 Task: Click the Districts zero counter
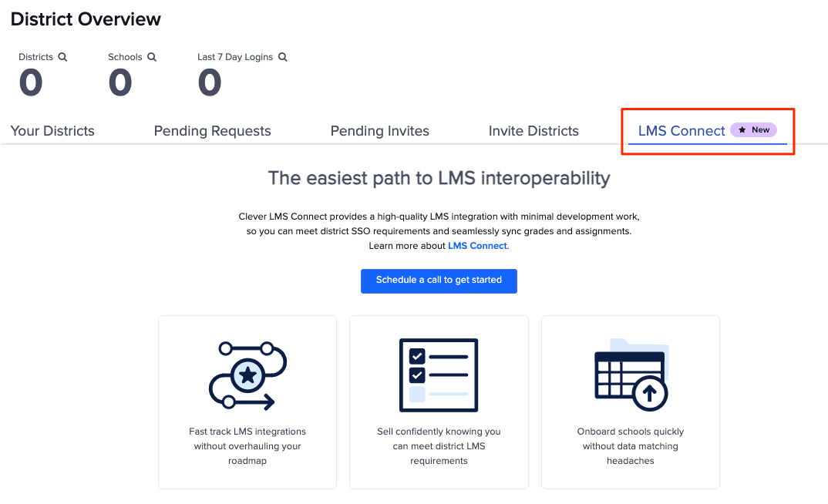tap(31, 82)
